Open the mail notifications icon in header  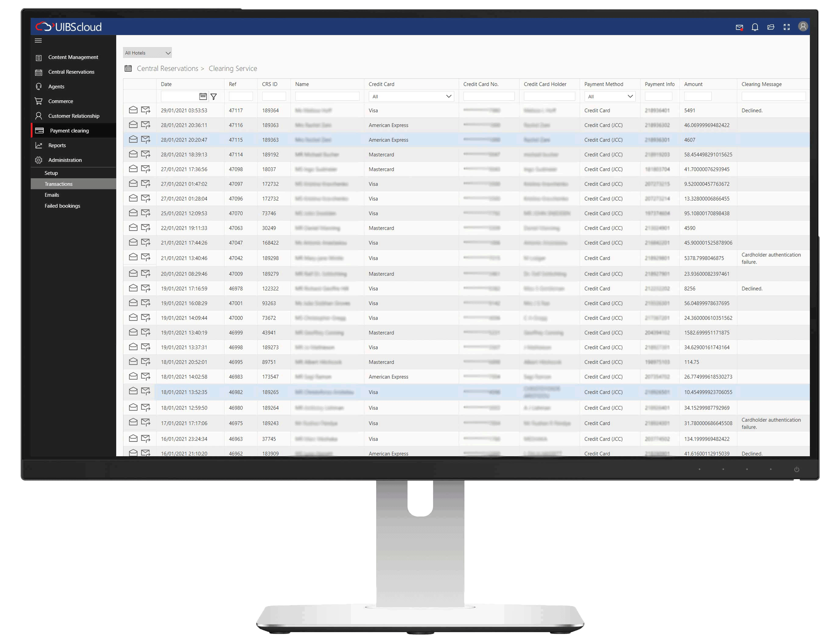point(739,27)
